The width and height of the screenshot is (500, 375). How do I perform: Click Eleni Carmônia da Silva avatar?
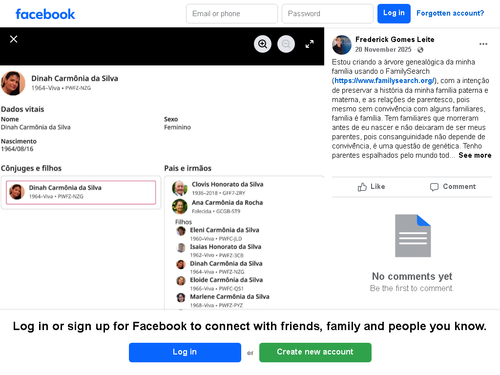[181, 231]
